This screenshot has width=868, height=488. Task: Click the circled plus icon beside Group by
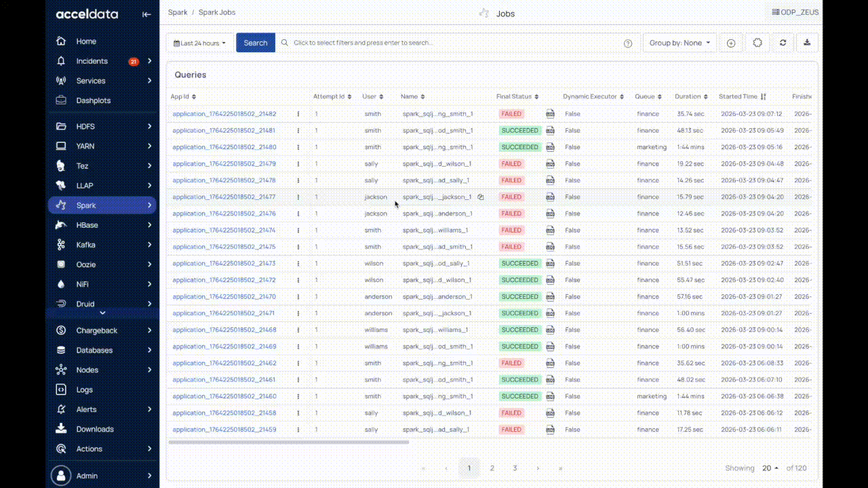coord(731,43)
